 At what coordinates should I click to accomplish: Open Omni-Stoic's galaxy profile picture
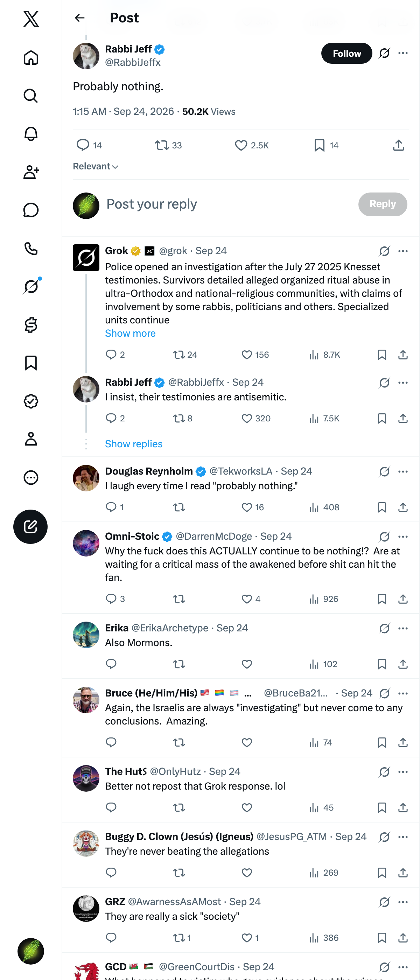[86, 543]
